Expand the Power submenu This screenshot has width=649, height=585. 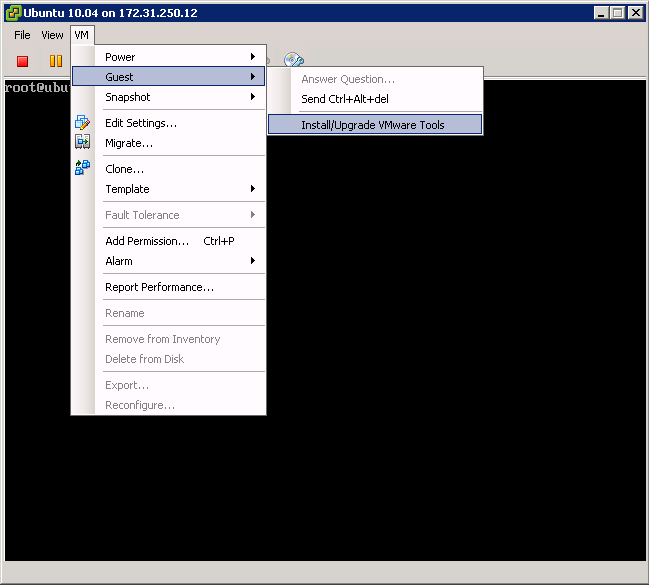click(x=168, y=57)
